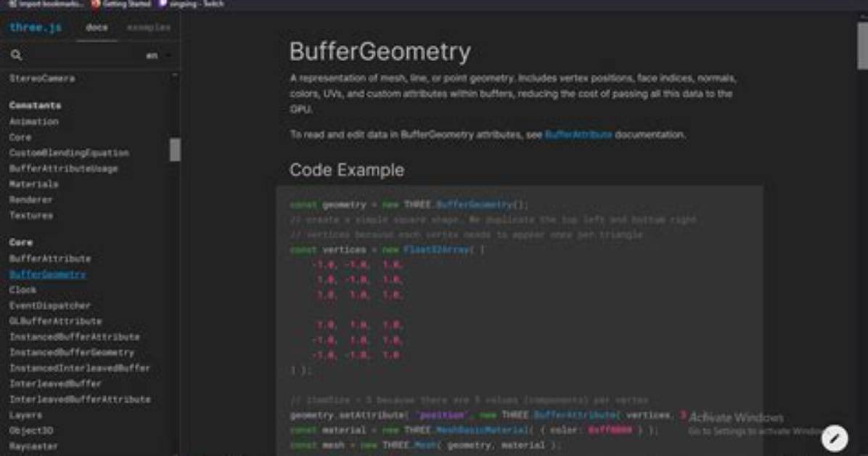This screenshot has width=868, height=456.
Task: Select BufferGeometry in the sidebar
Action: coord(48,274)
